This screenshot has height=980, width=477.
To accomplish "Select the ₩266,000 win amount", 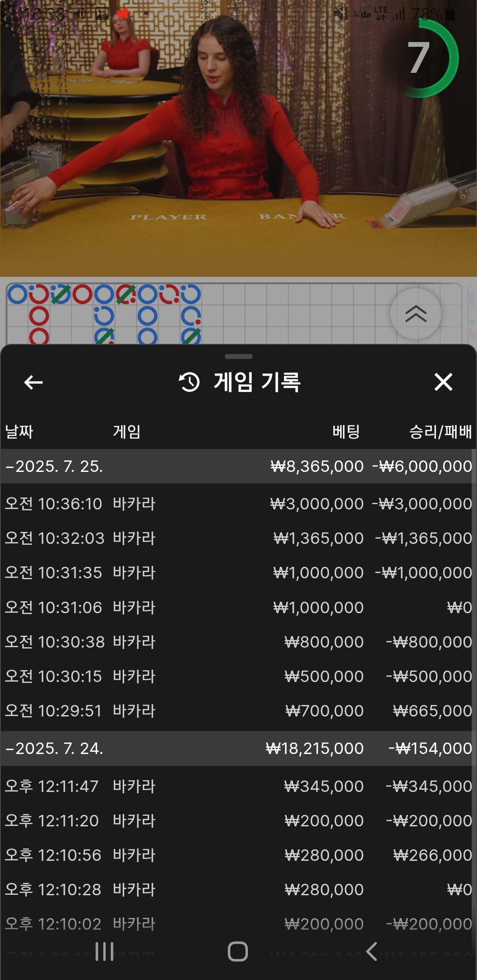I will (433, 855).
